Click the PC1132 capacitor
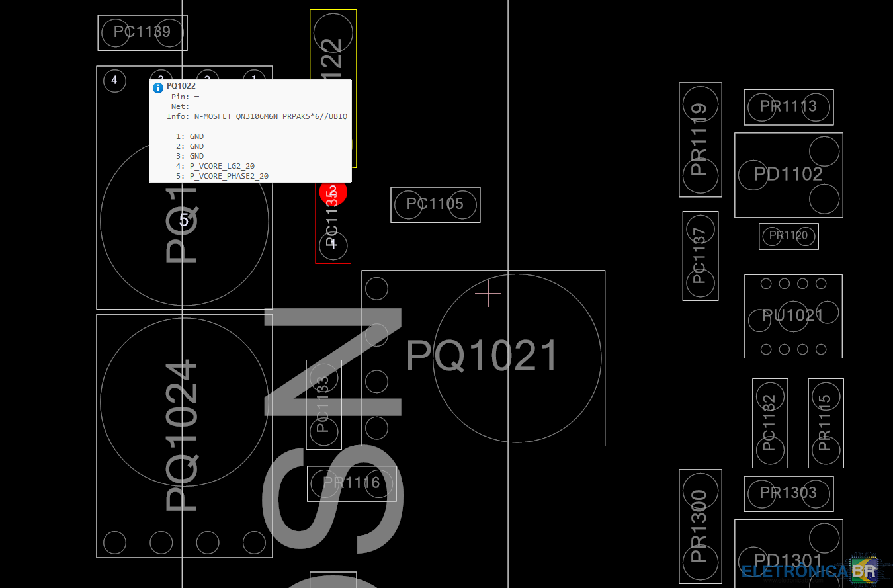Screen dimensions: 893x588 tap(769, 423)
